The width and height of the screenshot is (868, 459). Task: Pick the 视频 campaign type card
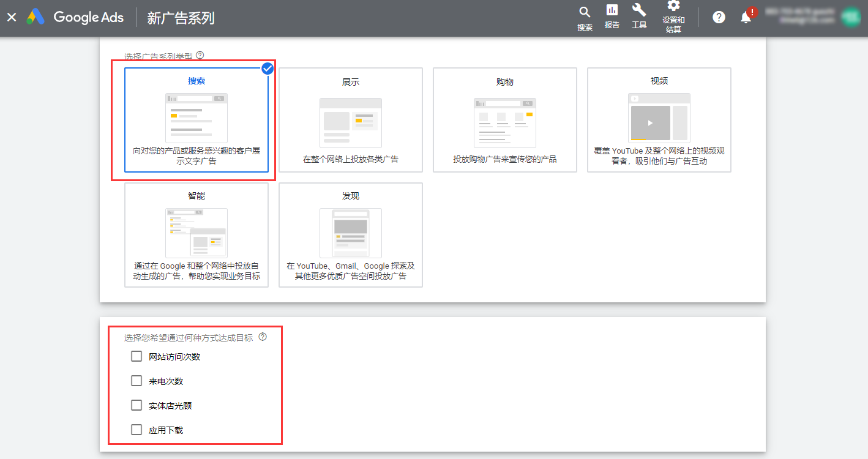(659, 120)
